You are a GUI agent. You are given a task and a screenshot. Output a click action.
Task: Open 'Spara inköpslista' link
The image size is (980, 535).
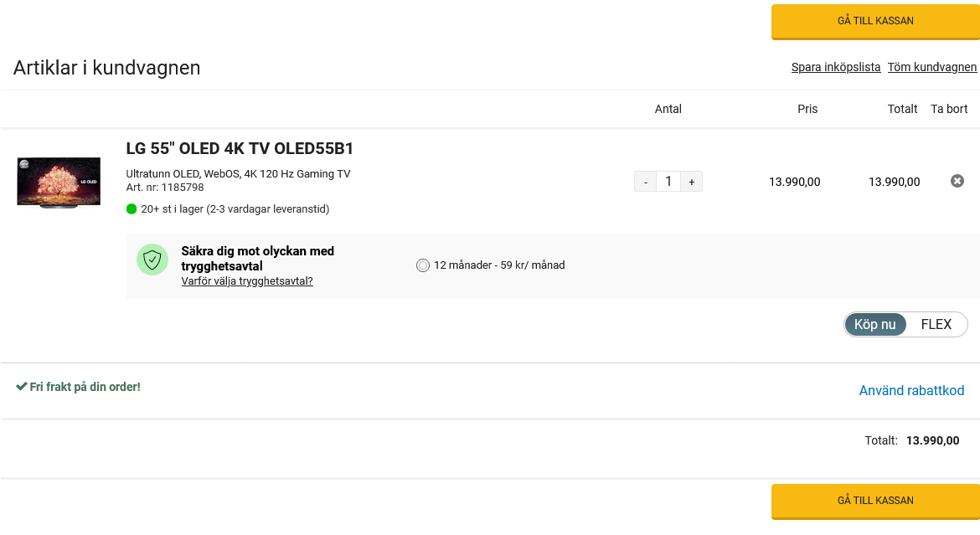(x=836, y=68)
